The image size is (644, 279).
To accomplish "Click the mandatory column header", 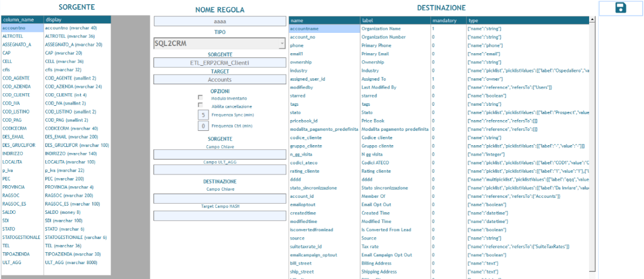I will click(x=449, y=20).
